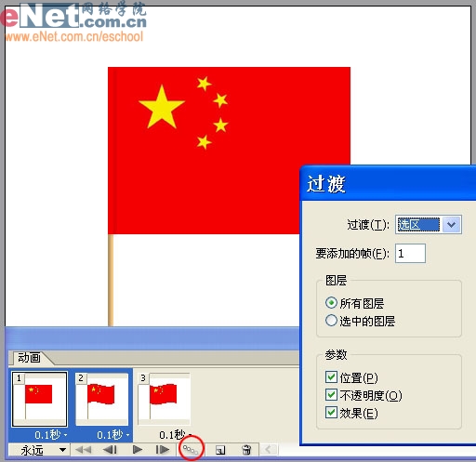
Task: Open frame 2 delay 0.1秒 dropdown
Action: [x=112, y=435]
